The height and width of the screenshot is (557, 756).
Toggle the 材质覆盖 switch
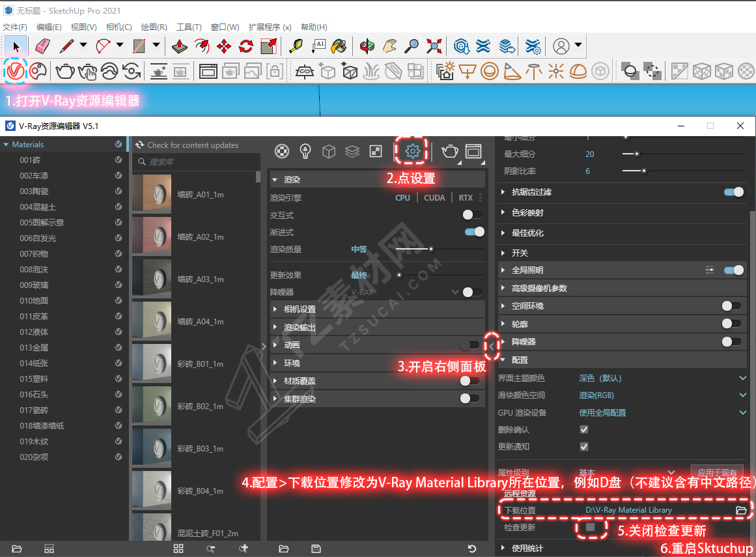(469, 381)
